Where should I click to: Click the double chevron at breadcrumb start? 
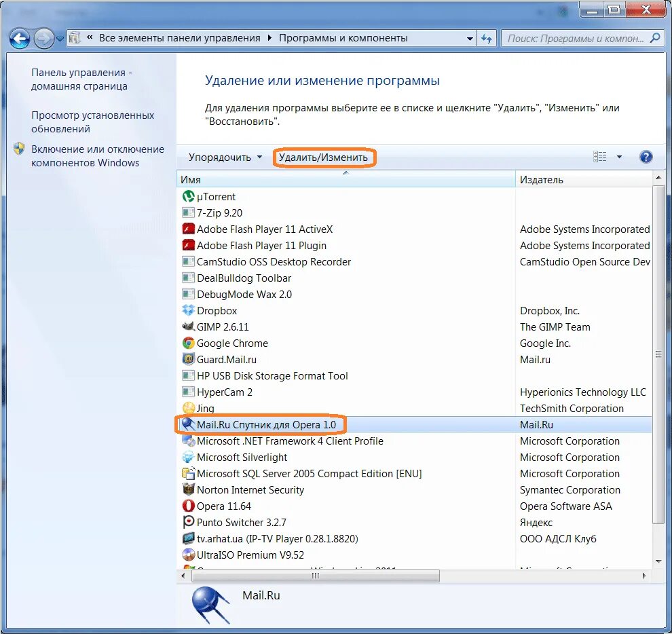[x=90, y=37]
